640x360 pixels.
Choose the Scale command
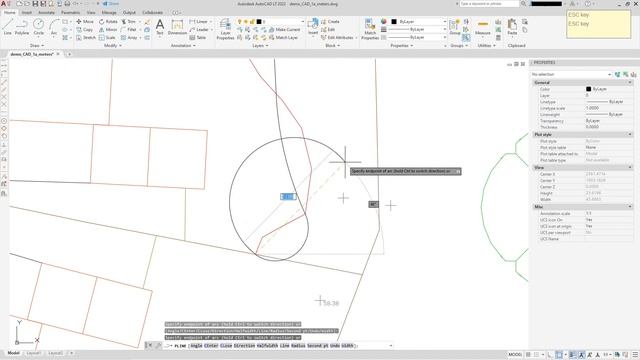pyautogui.click(x=107, y=38)
